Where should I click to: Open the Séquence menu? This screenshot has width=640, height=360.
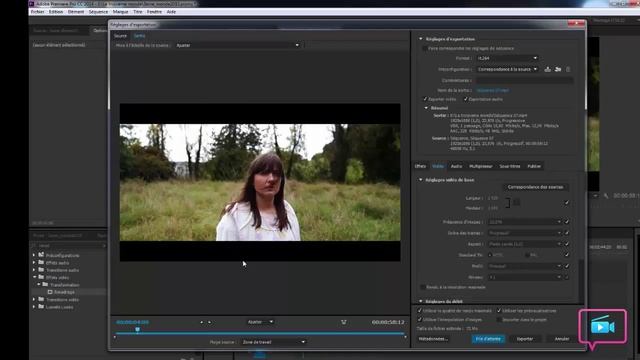(x=98, y=12)
